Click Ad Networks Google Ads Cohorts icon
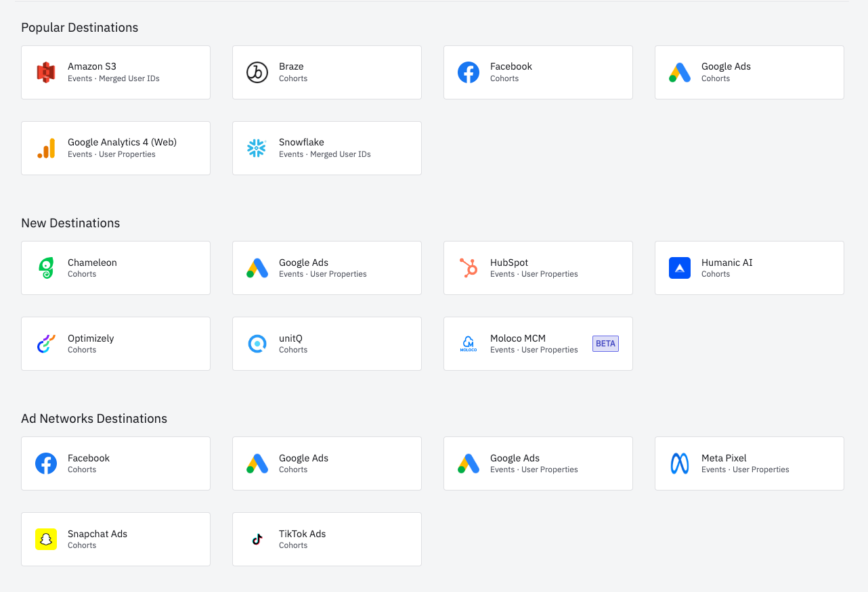Screen dimensions: 868x592 [257, 463]
